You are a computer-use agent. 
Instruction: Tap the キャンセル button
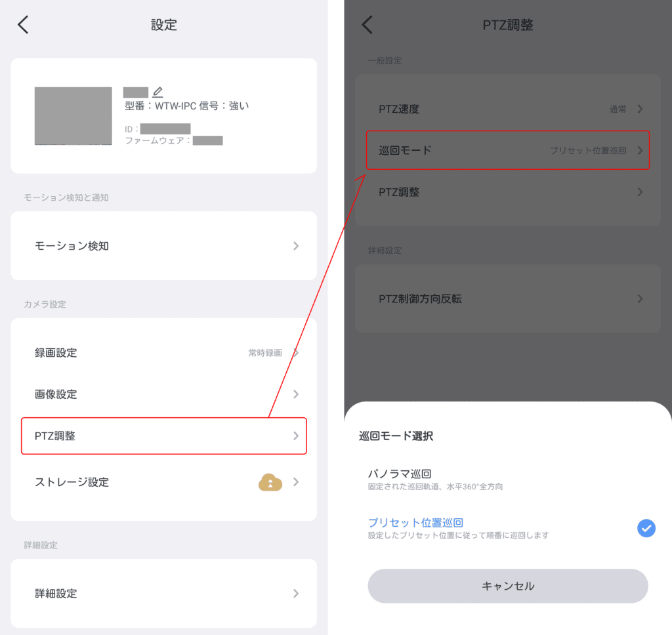point(508,586)
